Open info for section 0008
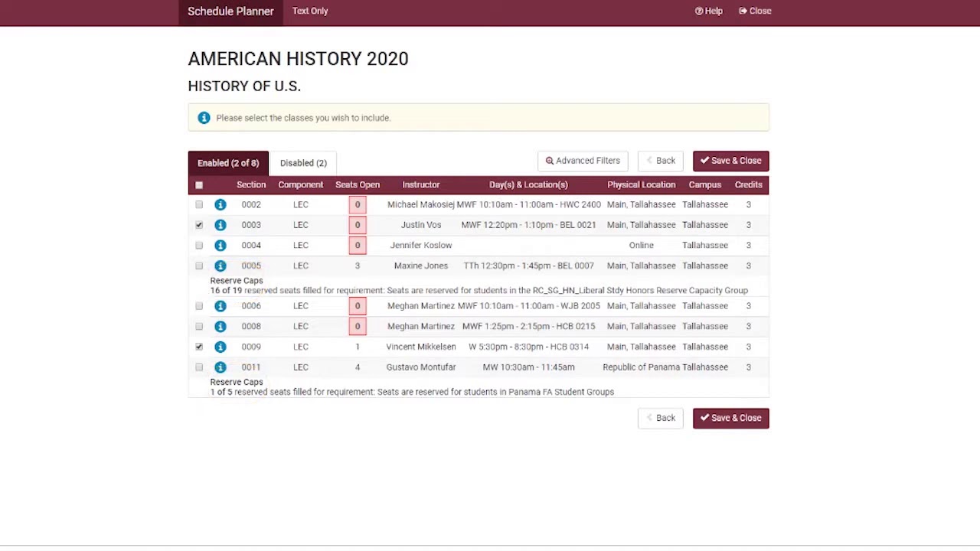The height and width of the screenshot is (551, 980). click(220, 326)
